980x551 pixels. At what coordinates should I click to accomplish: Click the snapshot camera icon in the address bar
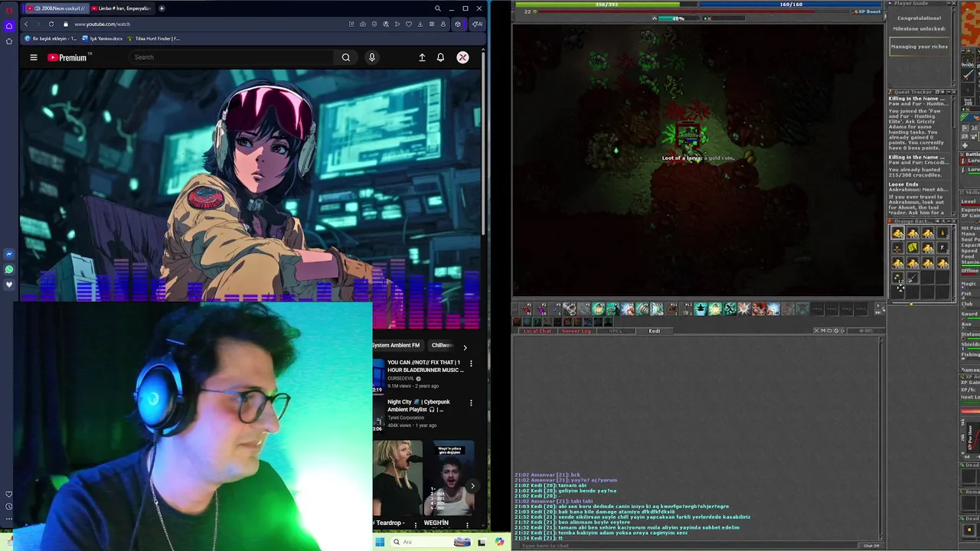[363, 24]
